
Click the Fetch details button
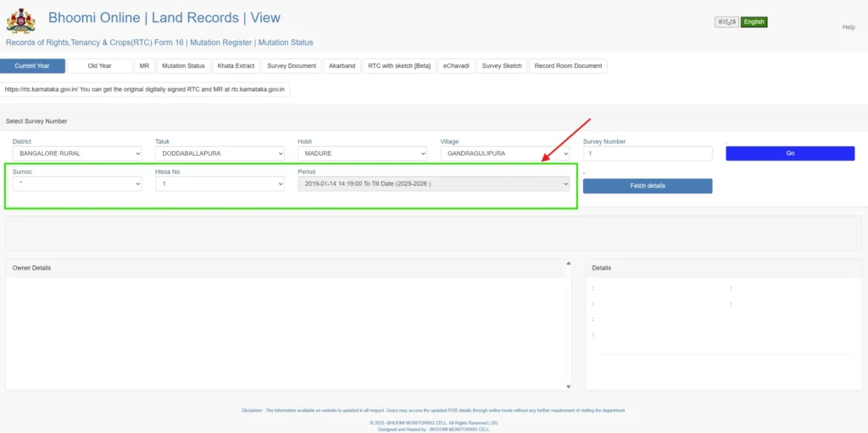tap(648, 186)
